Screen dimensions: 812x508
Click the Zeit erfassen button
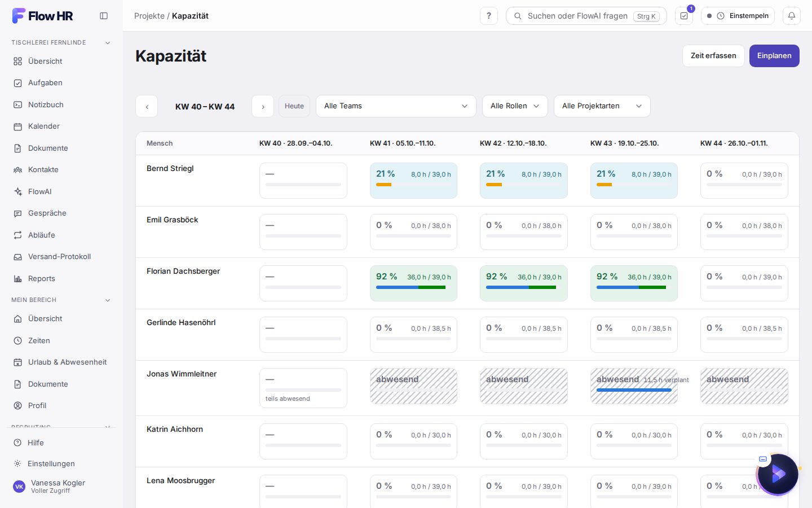(x=713, y=56)
